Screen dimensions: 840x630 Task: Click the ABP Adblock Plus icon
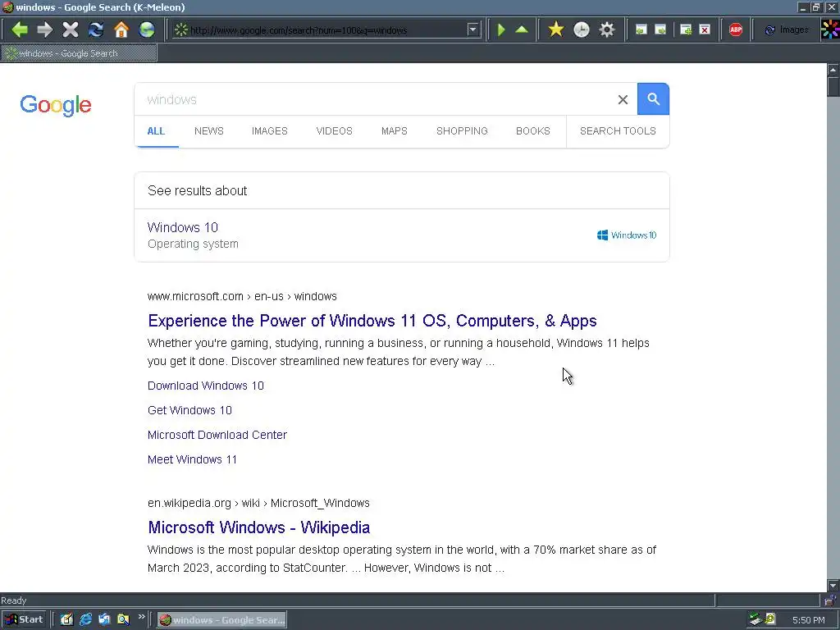(x=736, y=30)
